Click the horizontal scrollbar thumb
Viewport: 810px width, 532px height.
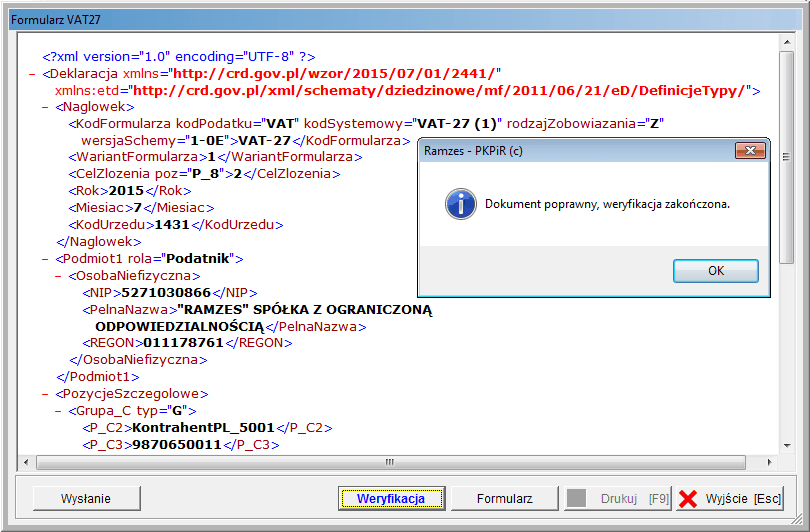tap(391, 462)
